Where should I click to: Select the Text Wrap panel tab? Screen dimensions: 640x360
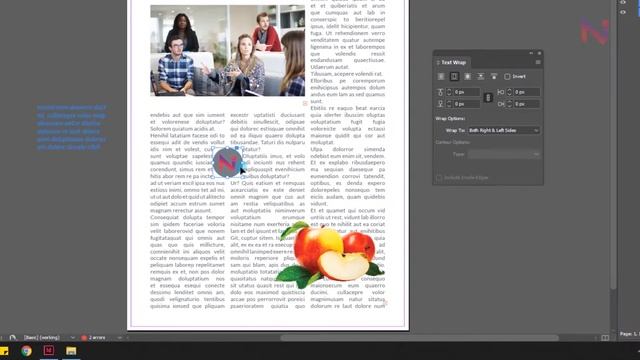tap(453, 62)
